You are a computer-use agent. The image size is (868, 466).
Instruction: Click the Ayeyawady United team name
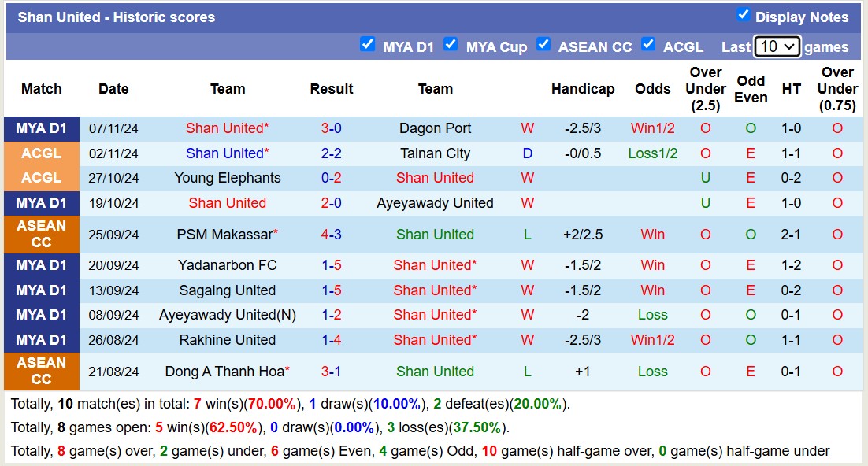(436, 202)
